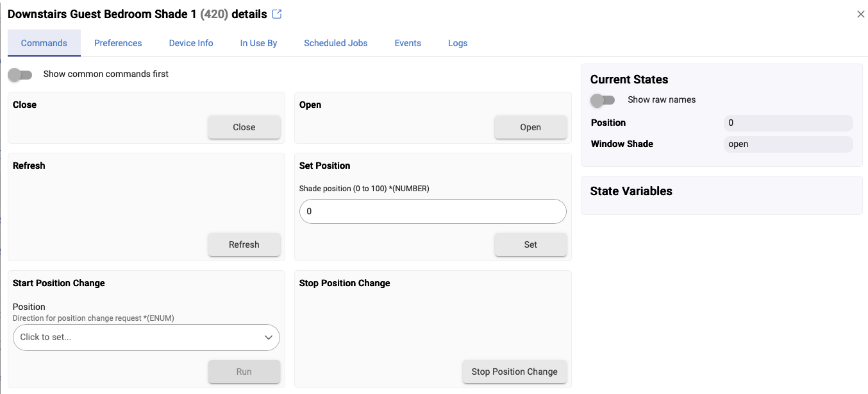Enable Show raw names toggle
The width and height of the screenshot is (868, 394).
(x=602, y=100)
